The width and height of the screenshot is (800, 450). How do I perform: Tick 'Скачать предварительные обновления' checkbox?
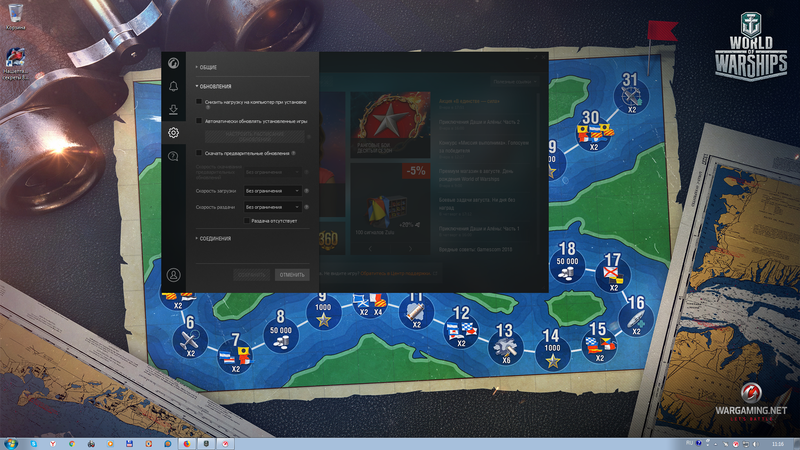click(199, 153)
